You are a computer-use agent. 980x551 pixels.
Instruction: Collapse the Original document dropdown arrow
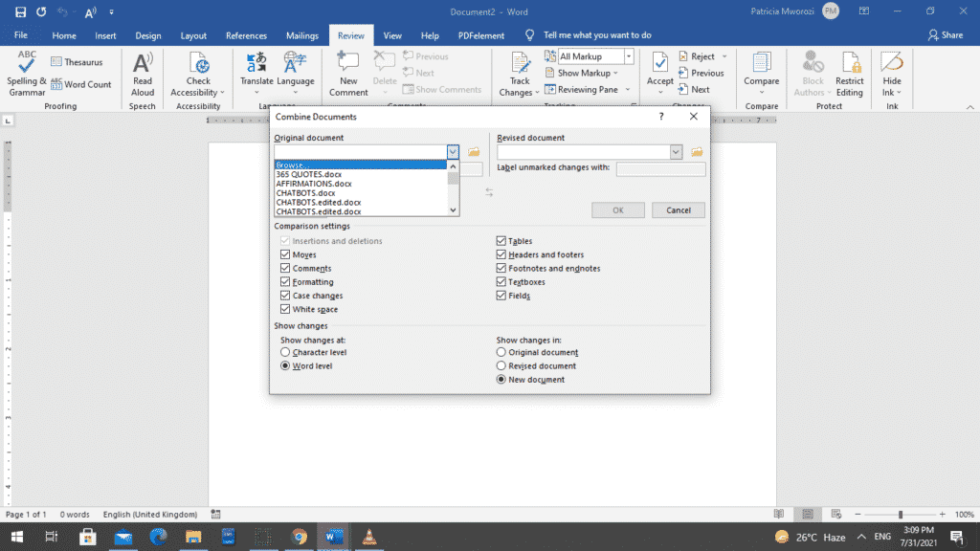tap(453, 152)
